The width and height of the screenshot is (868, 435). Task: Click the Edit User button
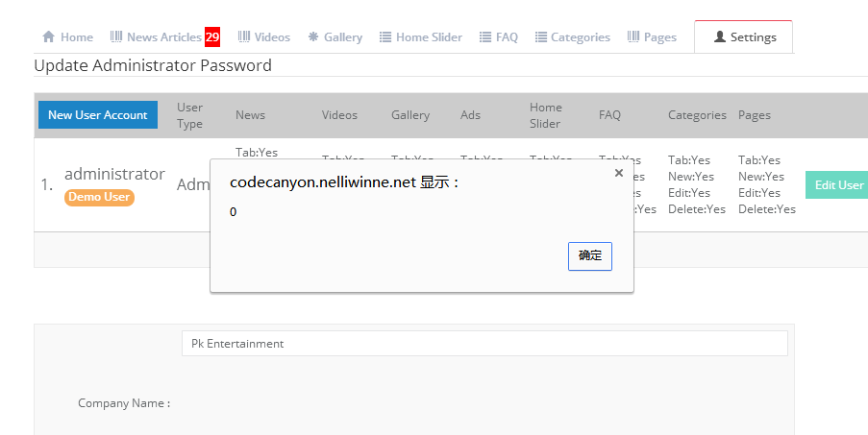837,185
